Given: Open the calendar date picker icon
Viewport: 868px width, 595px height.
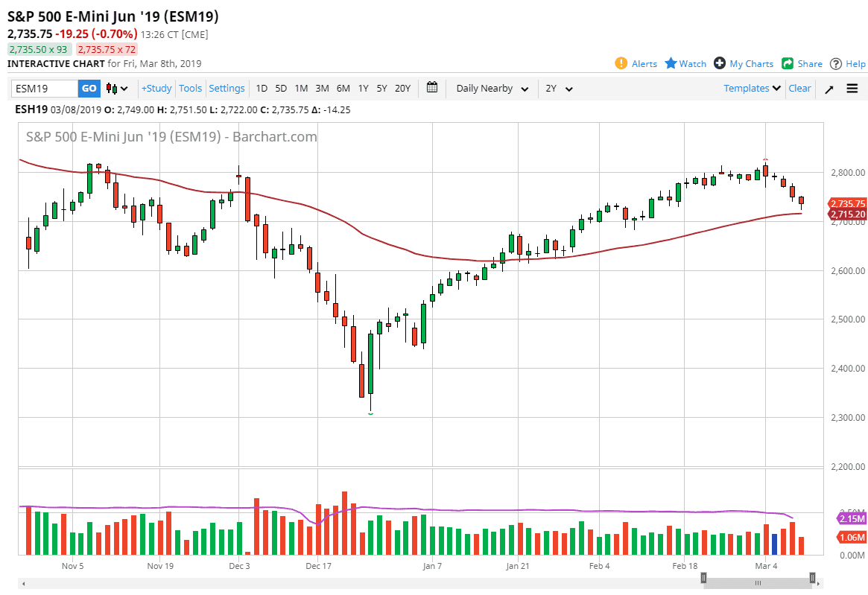Looking at the screenshot, I should click(431, 88).
